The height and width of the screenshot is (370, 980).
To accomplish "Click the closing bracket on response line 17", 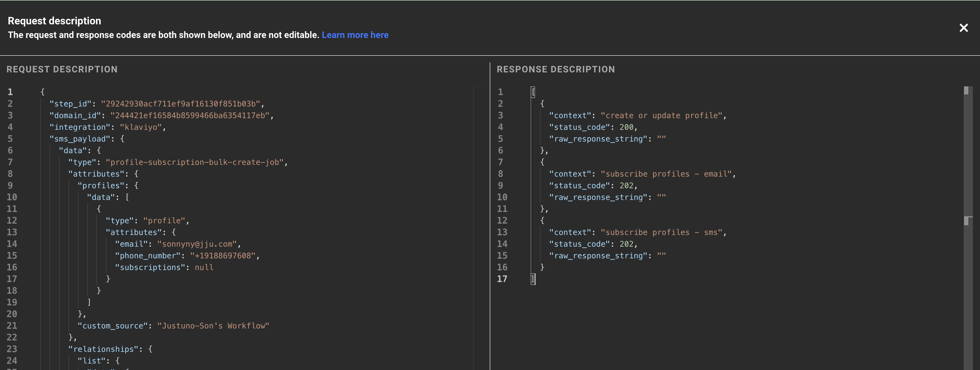I will click(x=533, y=279).
